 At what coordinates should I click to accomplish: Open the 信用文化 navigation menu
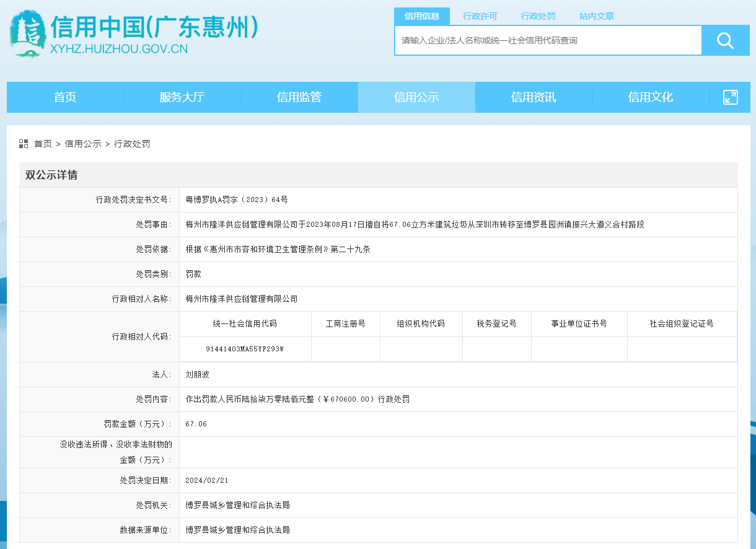point(651,97)
